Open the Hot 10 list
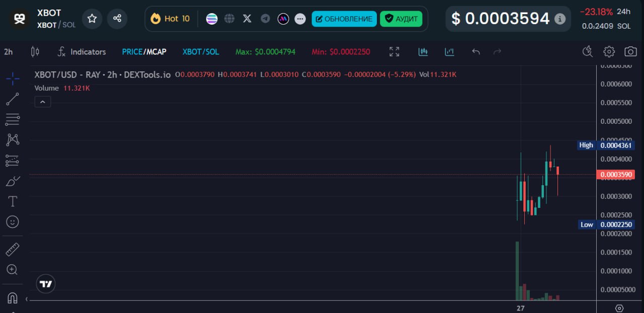This screenshot has width=644, height=313. point(170,19)
